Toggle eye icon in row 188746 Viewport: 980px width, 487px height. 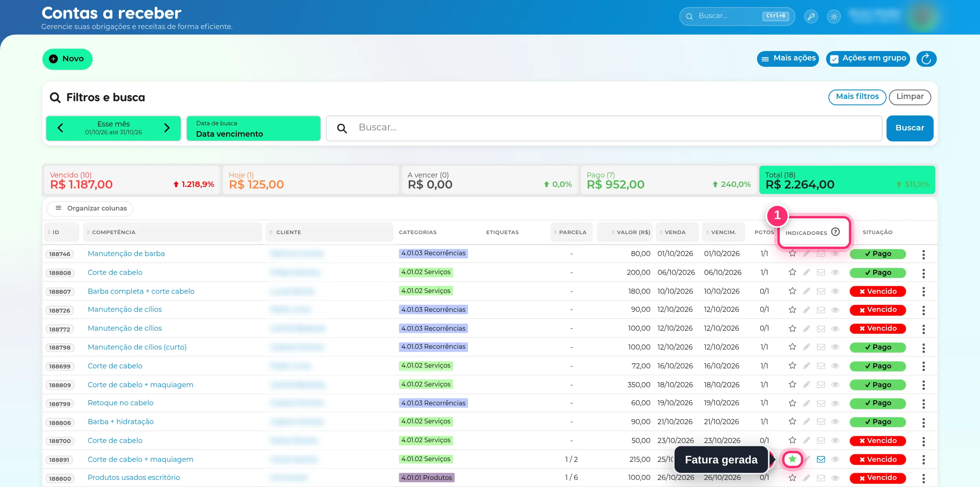[x=835, y=254]
